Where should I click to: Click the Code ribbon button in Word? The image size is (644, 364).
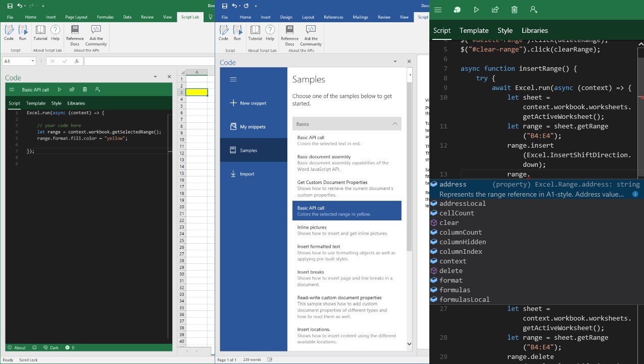coord(223,33)
